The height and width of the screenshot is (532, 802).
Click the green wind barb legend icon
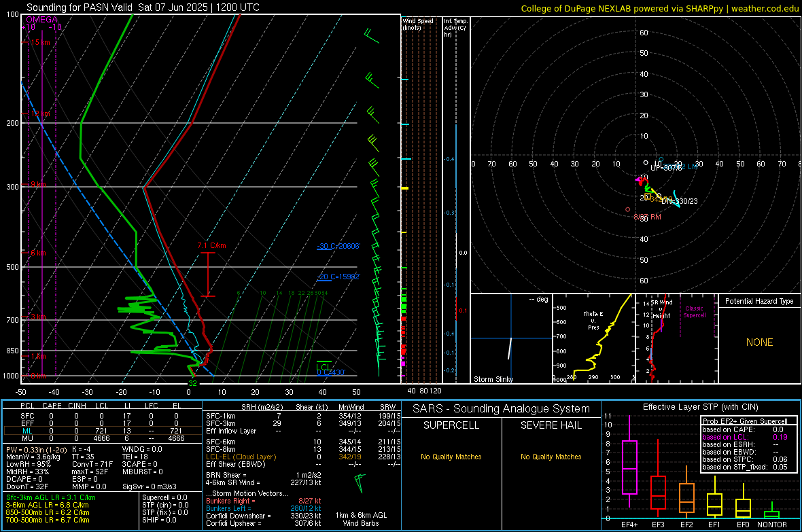pos(360,483)
